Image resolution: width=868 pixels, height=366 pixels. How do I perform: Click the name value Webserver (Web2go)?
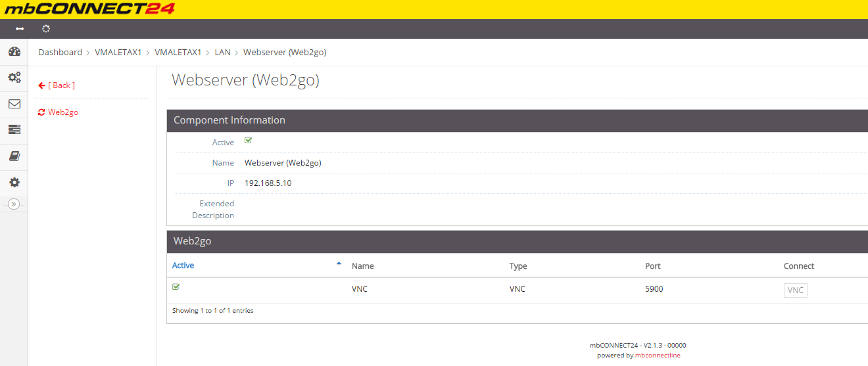tap(283, 163)
